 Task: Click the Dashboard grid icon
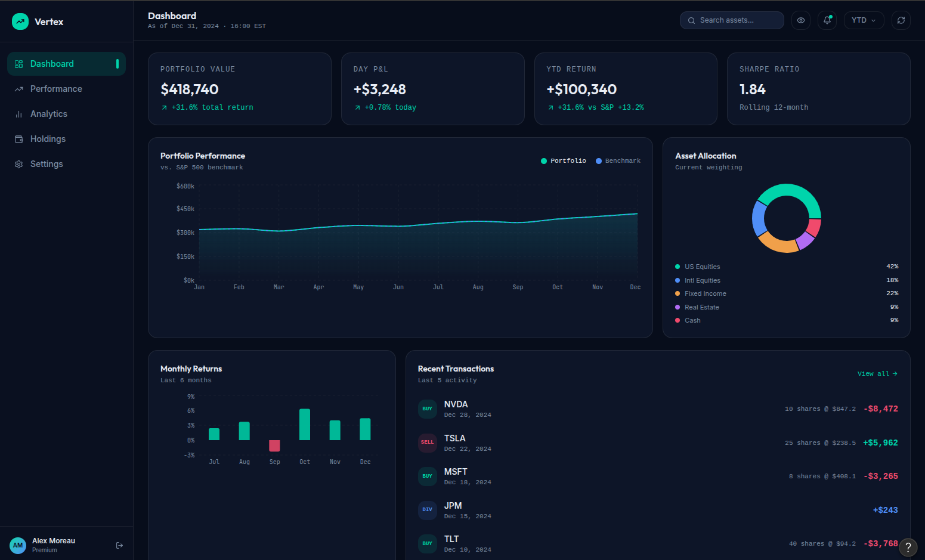point(18,64)
